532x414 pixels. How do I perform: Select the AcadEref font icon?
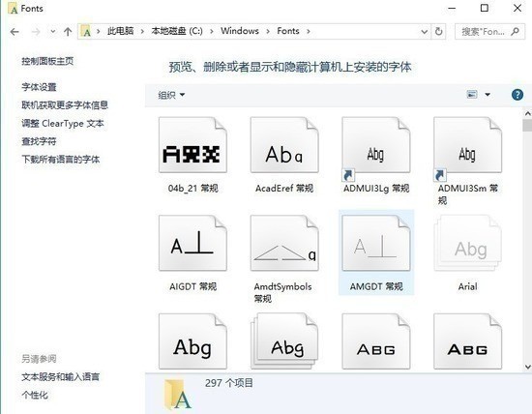(x=284, y=145)
